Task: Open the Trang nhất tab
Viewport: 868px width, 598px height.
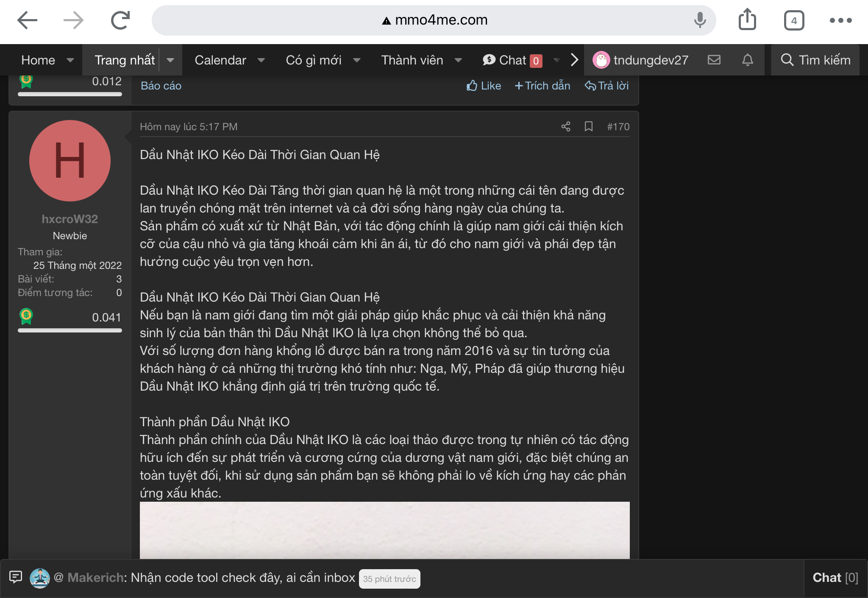Action: coord(125,60)
